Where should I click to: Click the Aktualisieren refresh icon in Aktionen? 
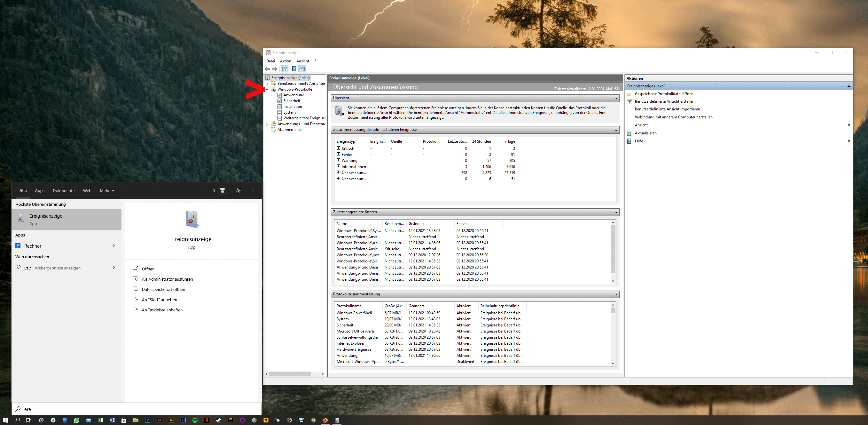click(629, 133)
